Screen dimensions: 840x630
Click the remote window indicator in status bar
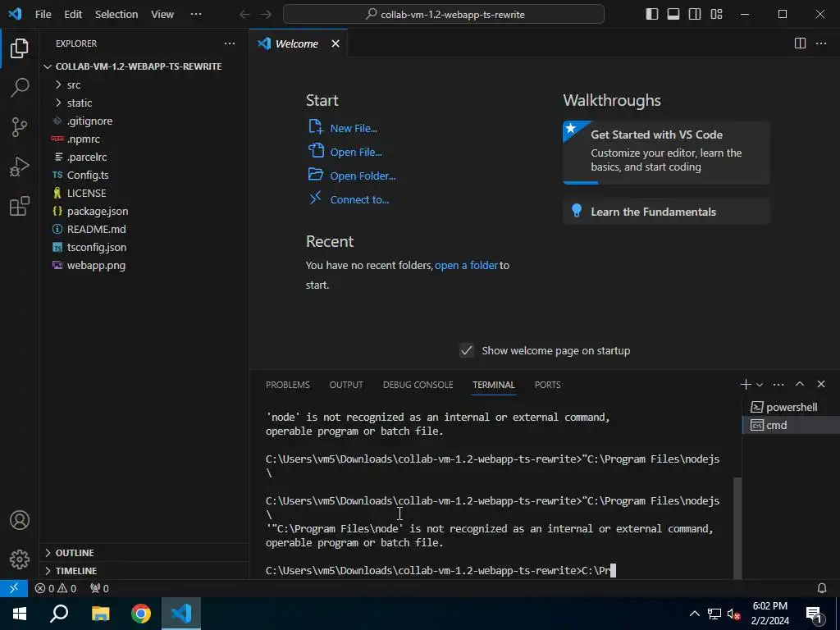(14, 588)
